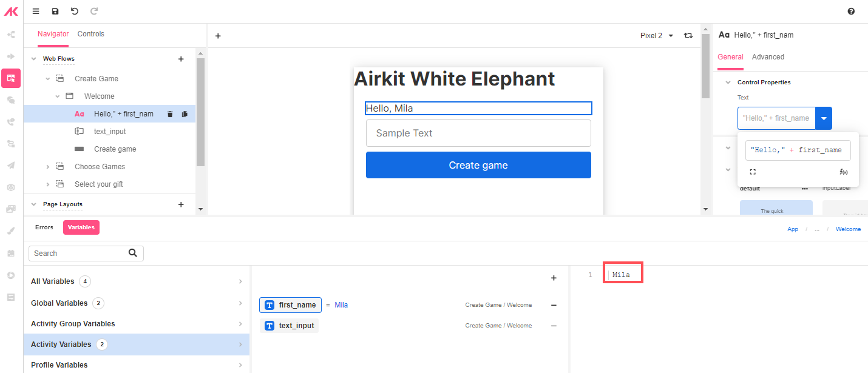
Task: Open the cube sidebar icon
Action: [x=11, y=187]
